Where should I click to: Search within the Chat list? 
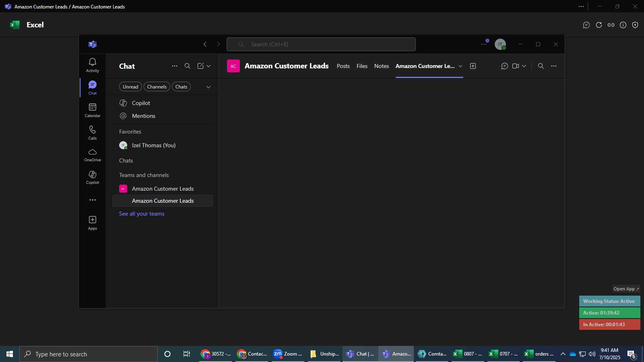(188, 66)
